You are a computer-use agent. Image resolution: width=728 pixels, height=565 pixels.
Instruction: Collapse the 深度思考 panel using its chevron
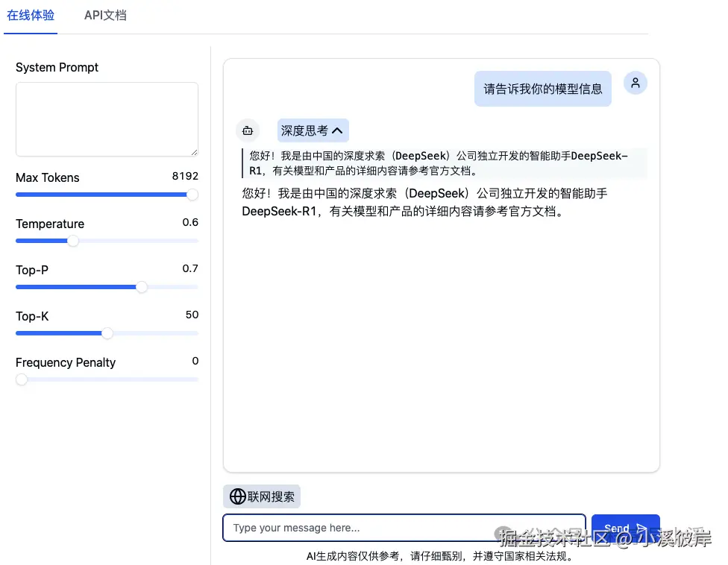(337, 130)
